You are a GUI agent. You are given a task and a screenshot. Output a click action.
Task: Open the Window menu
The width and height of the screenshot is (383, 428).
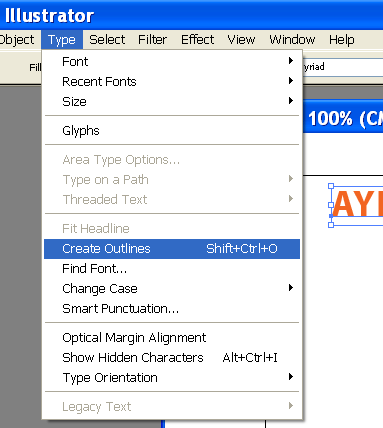pyautogui.click(x=292, y=40)
